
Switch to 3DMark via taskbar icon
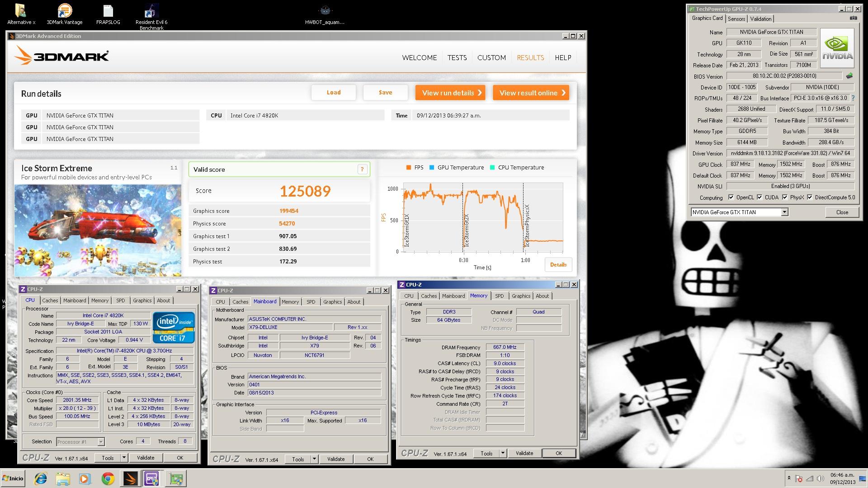[130, 479]
